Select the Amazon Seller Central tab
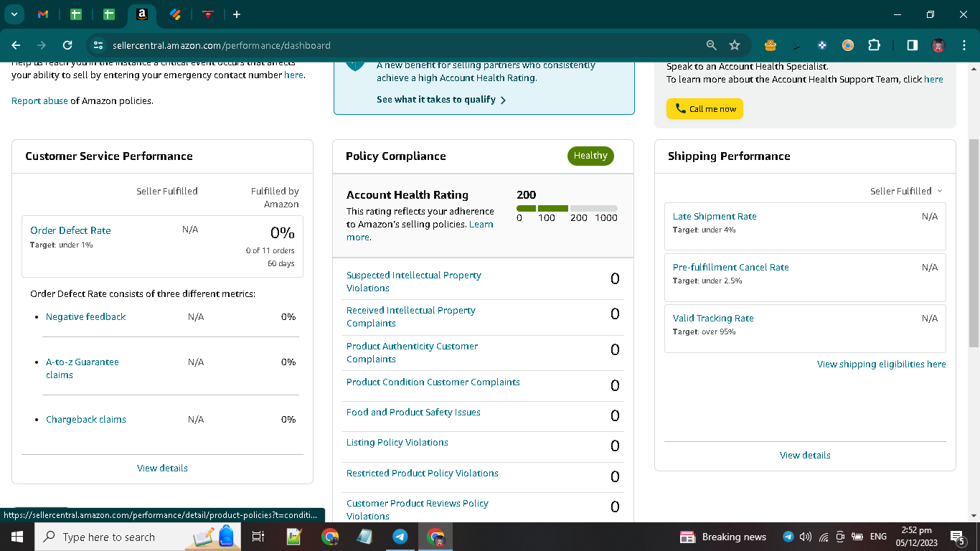The height and width of the screenshot is (551, 980). pyautogui.click(x=142, y=14)
